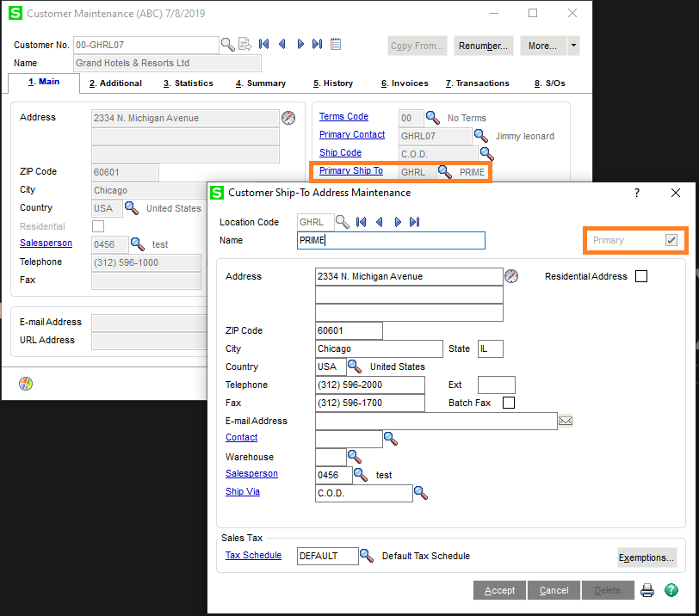Click Primary Contact link
The width and height of the screenshot is (699, 616).
coord(352,134)
